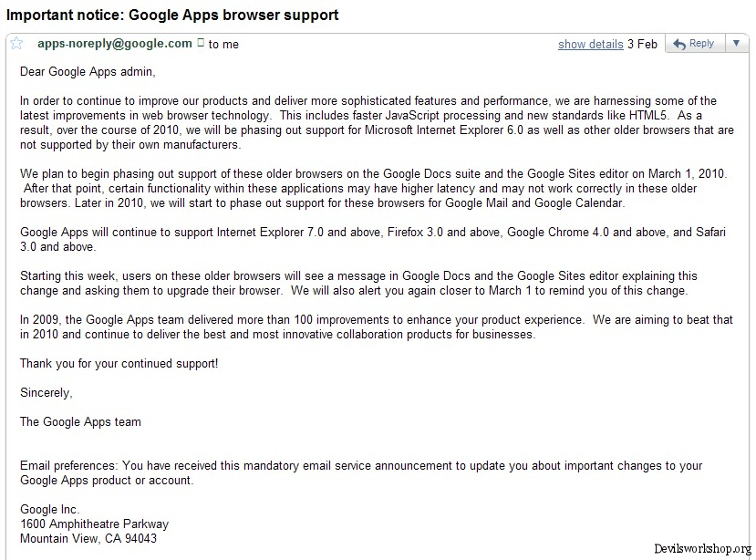Click '1600 Amphitheatre Parkway' address line
The height and width of the screenshot is (560, 756).
click(95, 524)
